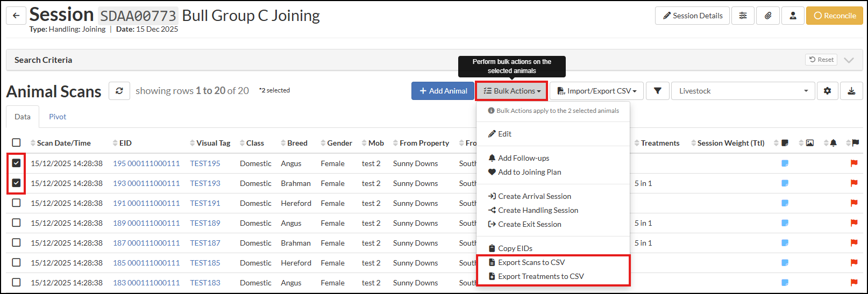868x294 pixels.
Task: Switch to the Data tab
Action: pos(23,117)
